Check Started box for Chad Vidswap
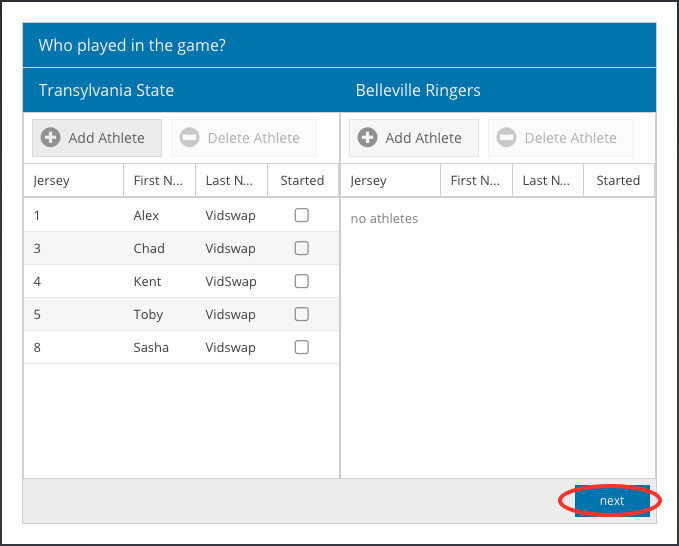 coord(302,248)
